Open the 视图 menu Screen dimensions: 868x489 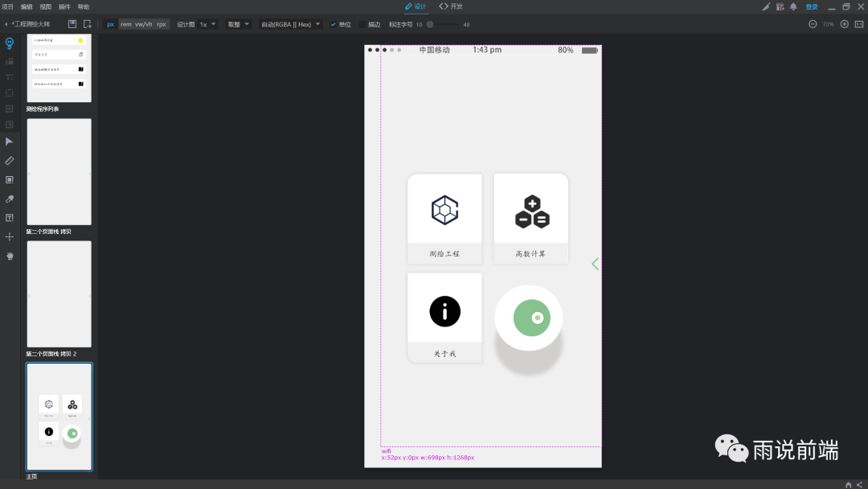tap(45, 6)
